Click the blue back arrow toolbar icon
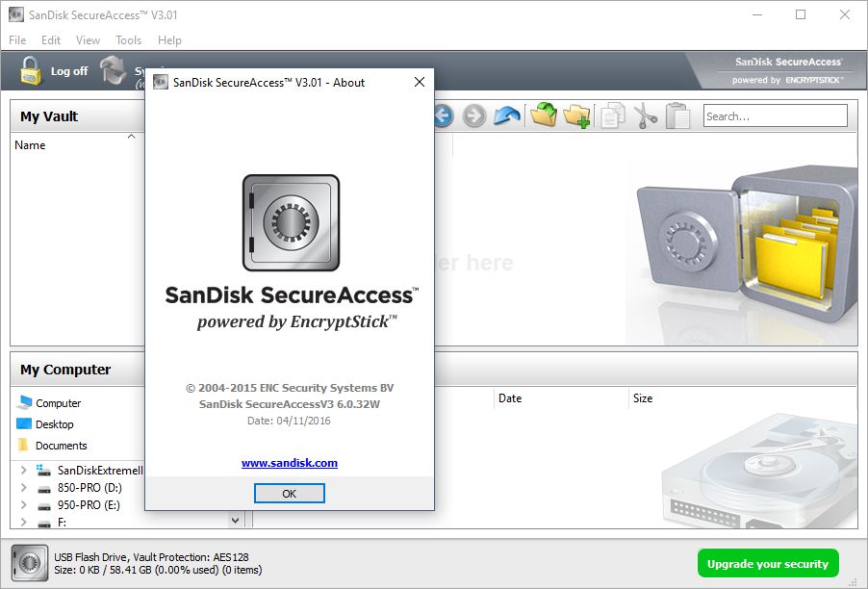This screenshot has width=868, height=589. pos(444,116)
